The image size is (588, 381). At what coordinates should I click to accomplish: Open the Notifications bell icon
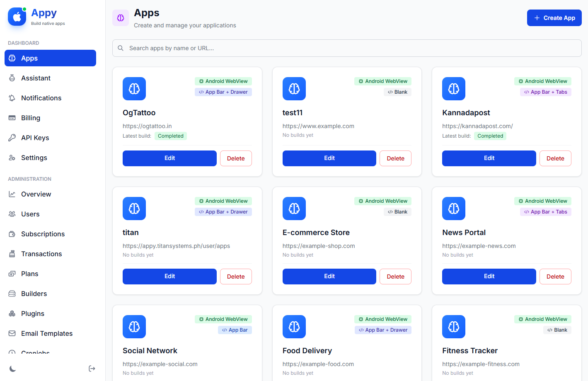(12, 98)
